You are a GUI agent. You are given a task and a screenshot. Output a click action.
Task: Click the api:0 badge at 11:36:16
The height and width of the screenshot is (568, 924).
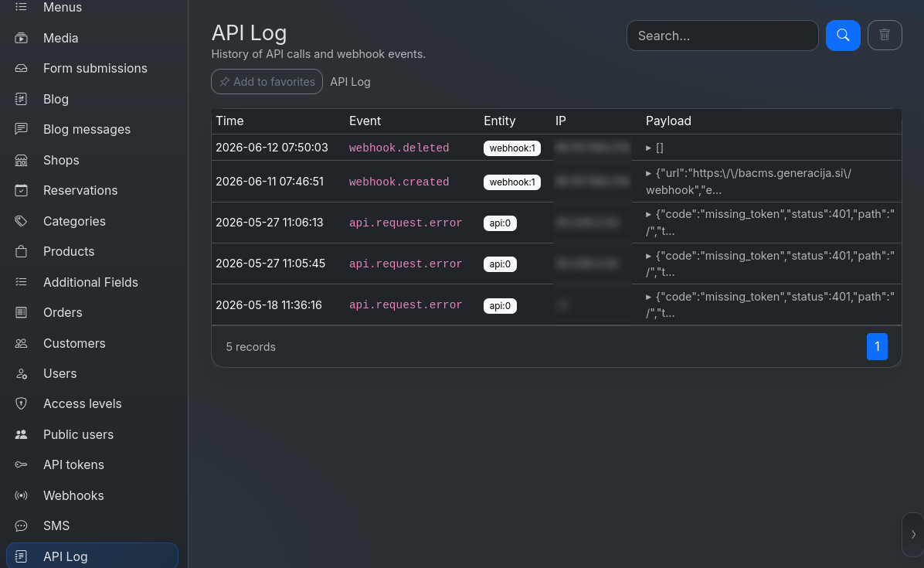point(500,306)
